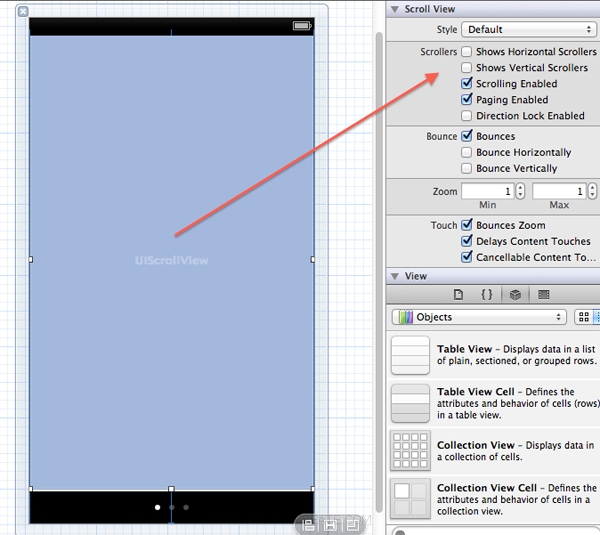Viewport: 600px width, 535px height.
Task: Open the File Template library tab
Action: [x=458, y=294]
